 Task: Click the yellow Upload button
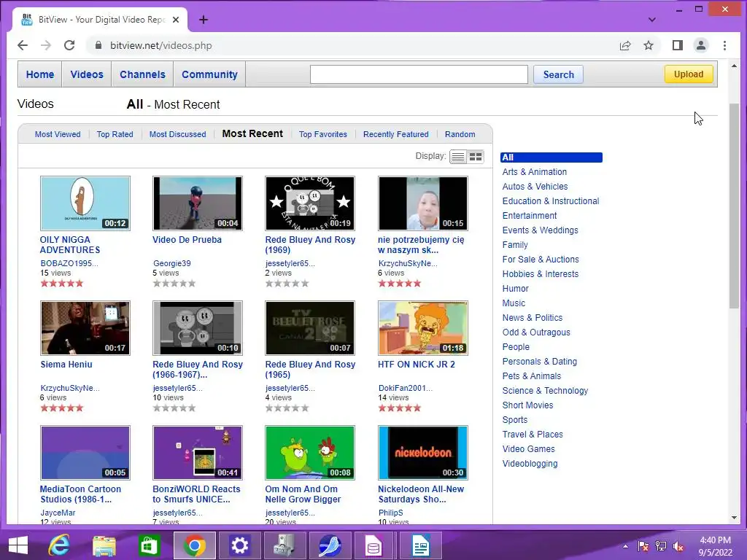point(689,74)
